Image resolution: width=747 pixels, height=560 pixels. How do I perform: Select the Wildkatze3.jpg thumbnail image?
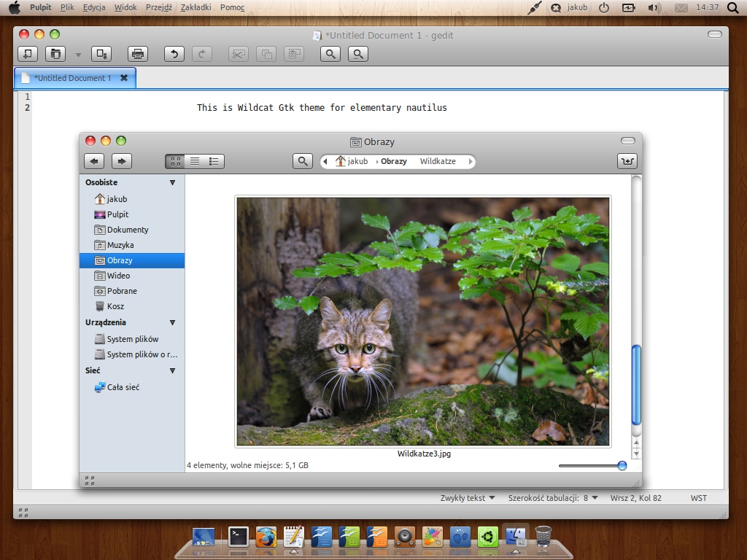click(x=423, y=322)
